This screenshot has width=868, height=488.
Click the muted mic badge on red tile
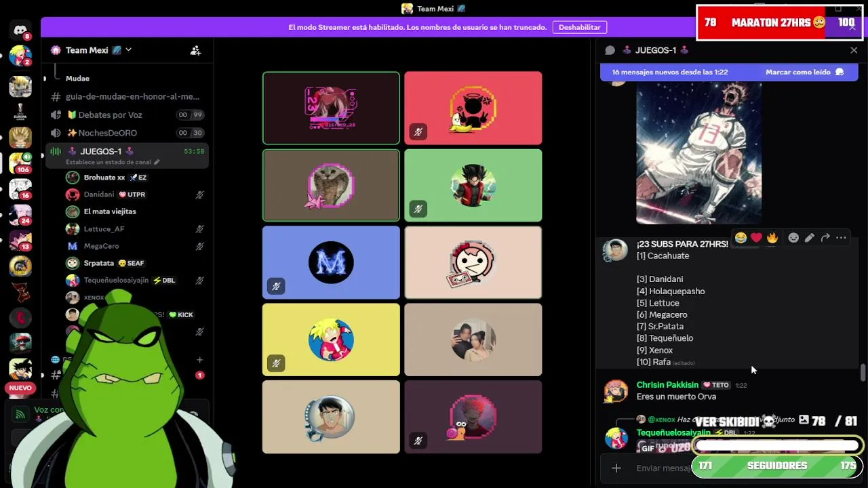click(x=418, y=132)
